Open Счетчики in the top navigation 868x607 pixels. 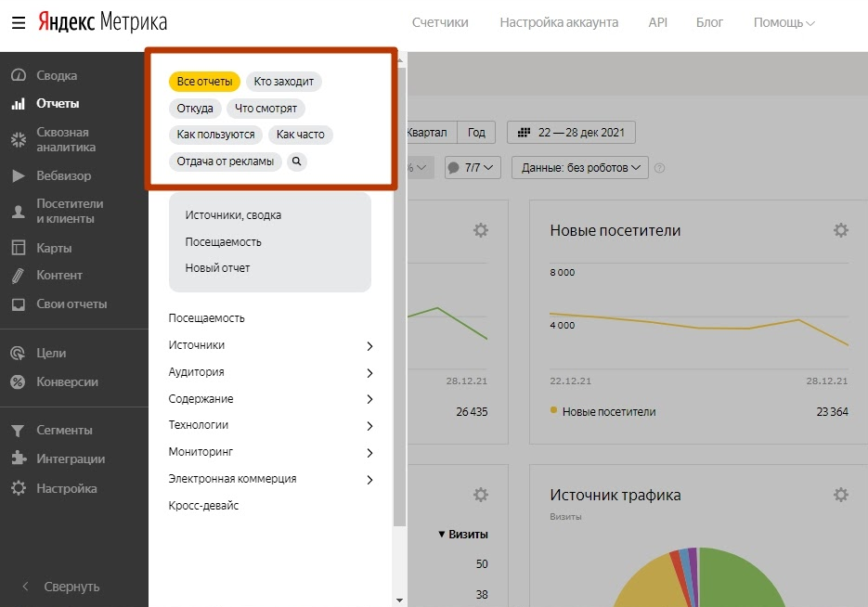[440, 22]
